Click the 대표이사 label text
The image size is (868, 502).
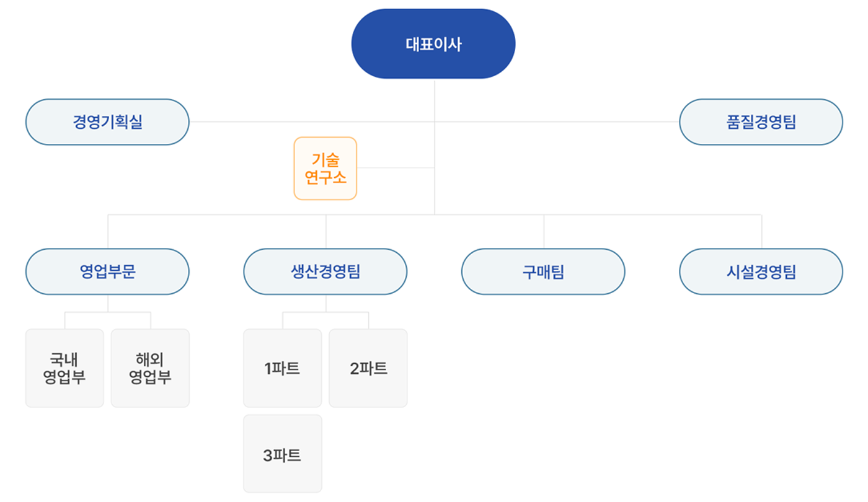click(433, 45)
